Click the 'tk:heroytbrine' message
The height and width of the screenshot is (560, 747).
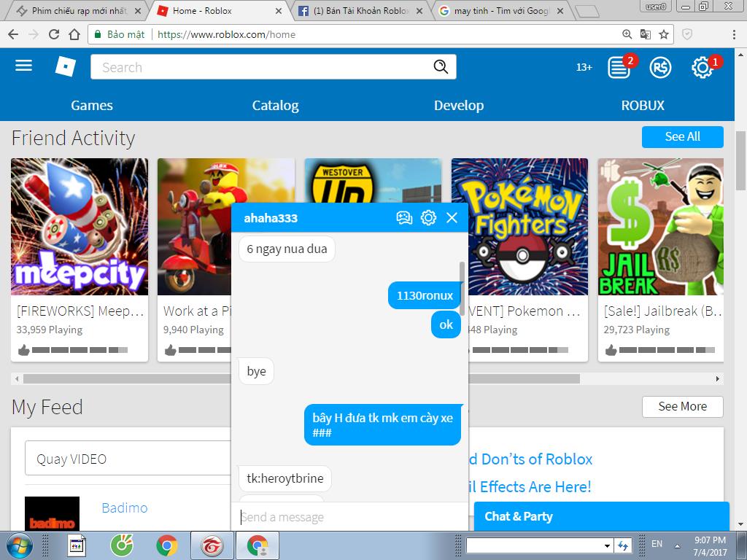tap(285, 478)
